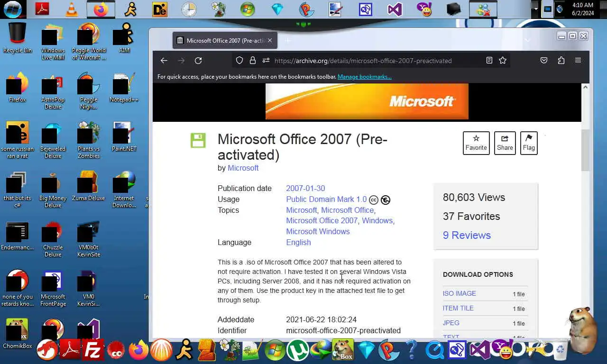
Task: Click the Flag button on the item page
Action: click(529, 143)
